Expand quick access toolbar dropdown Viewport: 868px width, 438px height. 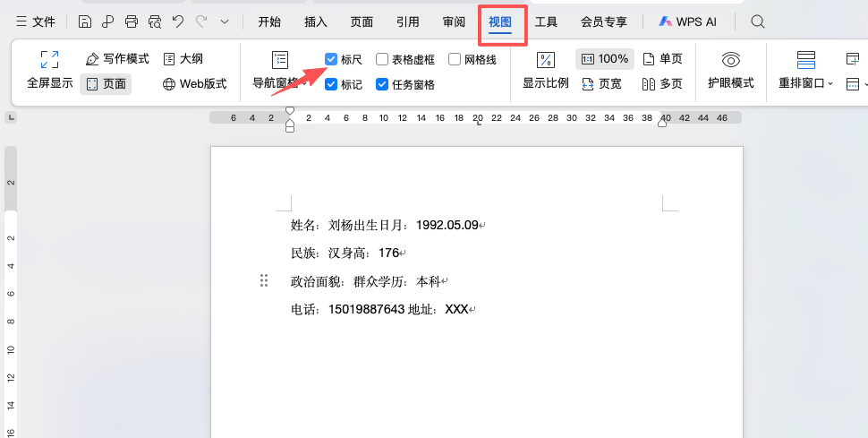[225, 21]
